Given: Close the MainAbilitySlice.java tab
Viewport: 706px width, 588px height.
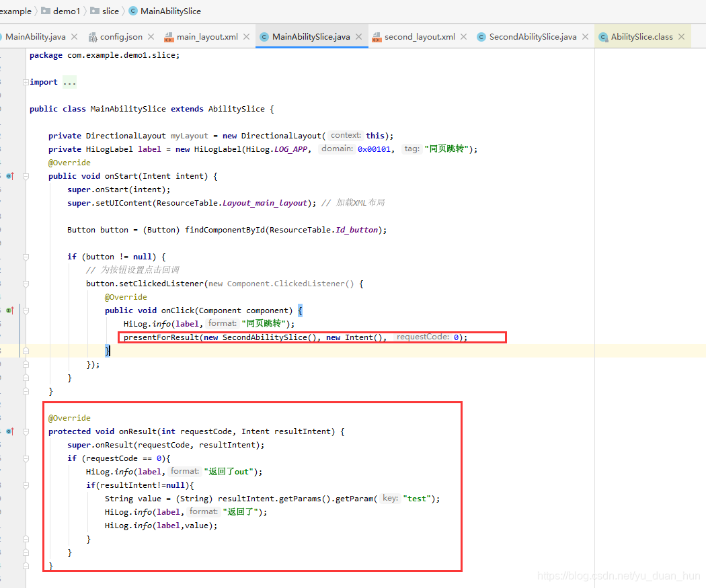Looking at the screenshot, I should [358, 37].
